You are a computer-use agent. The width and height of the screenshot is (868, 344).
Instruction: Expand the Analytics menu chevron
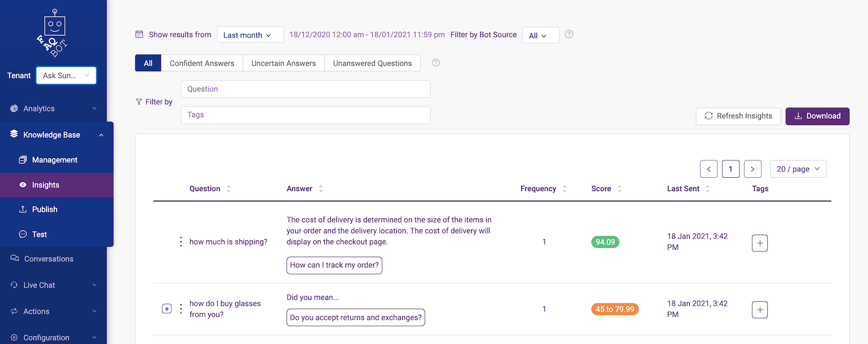point(95,109)
